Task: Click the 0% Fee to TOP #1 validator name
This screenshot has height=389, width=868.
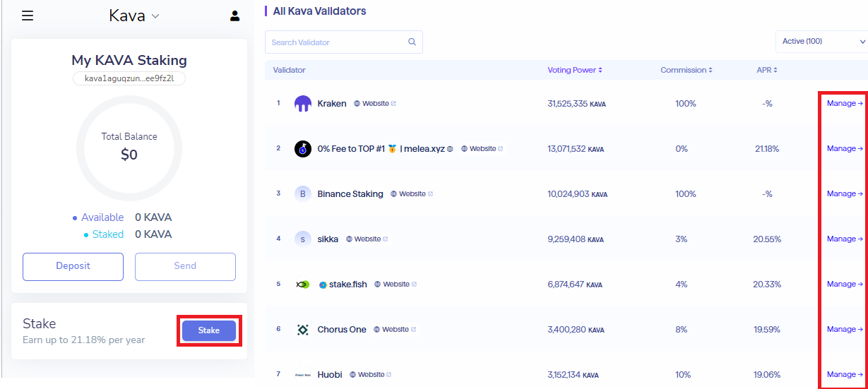Action: click(x=385, y=149)
